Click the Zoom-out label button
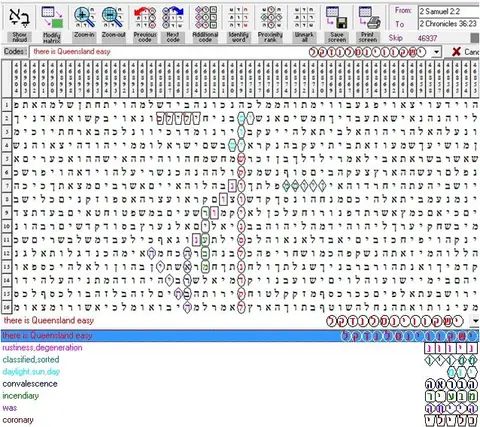The height and width of the screenshot is (427, 480). point(113,37)
